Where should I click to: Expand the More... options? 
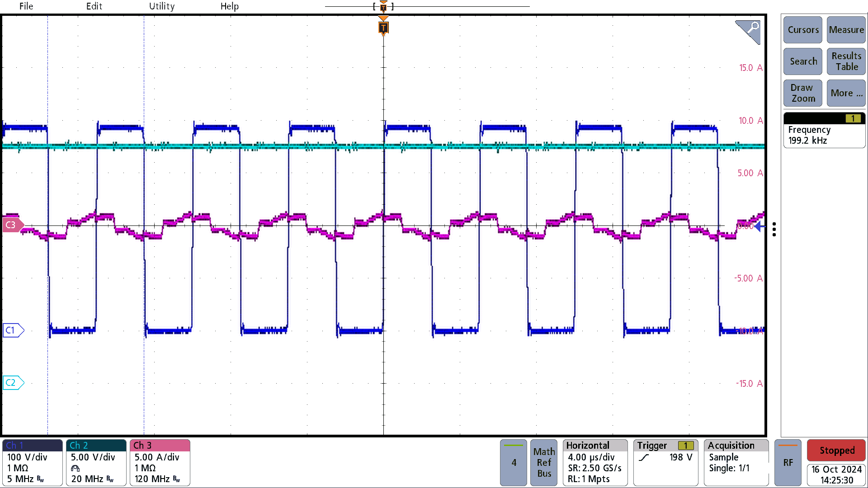pyautogui.click(x=846, y=93)
